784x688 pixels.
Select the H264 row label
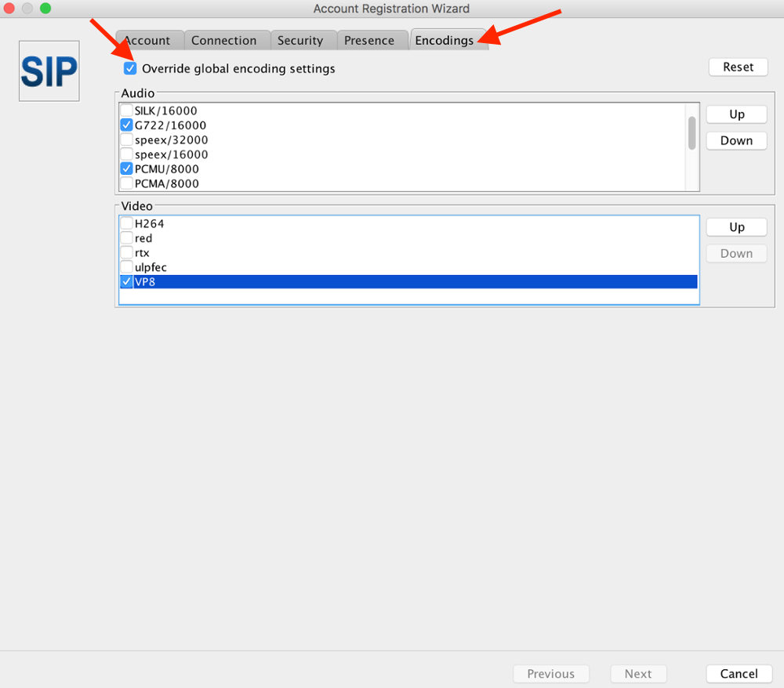[x=150, y=223]
